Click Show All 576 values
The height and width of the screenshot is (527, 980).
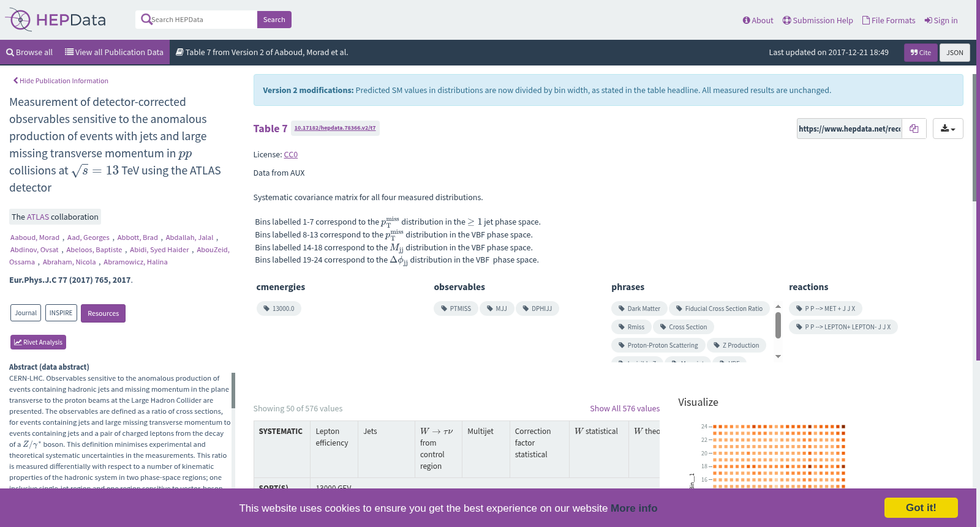point(625,408)
